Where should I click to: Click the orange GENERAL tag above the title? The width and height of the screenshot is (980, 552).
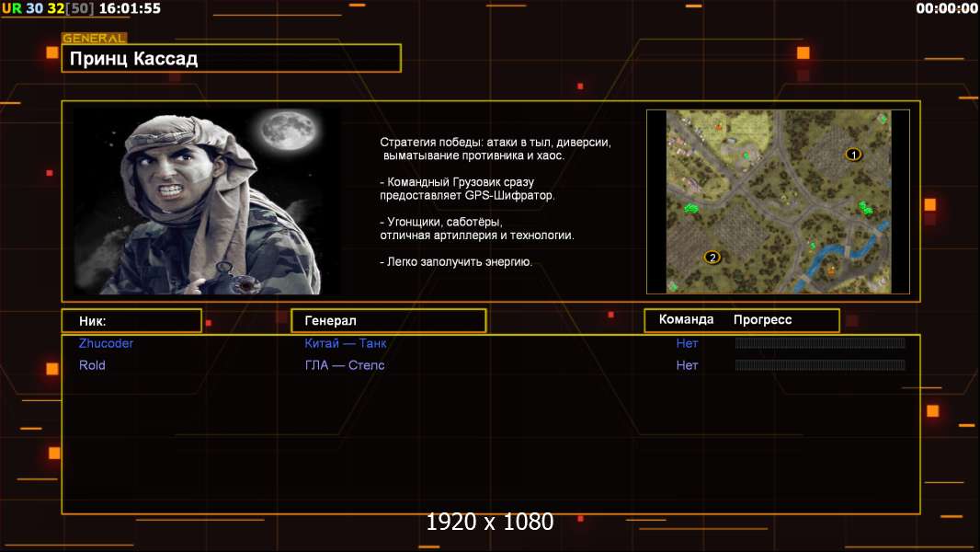(x=94, y=39)
